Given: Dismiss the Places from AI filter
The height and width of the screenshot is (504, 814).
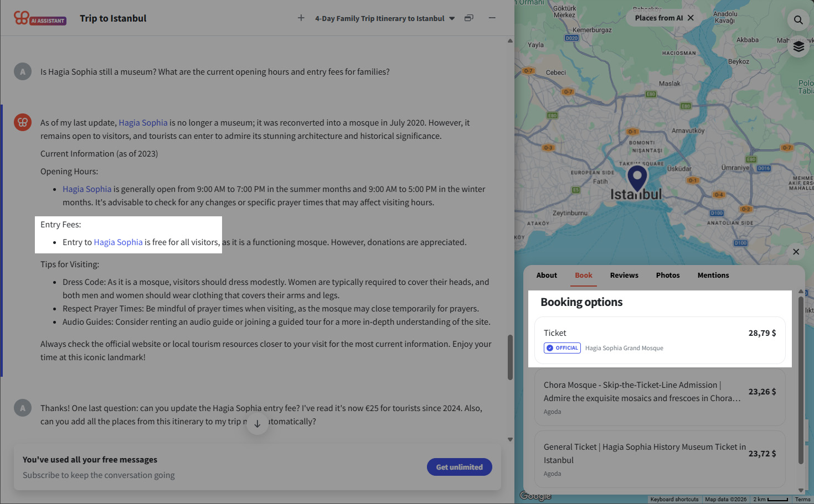Looking at the screenshot, I should point(691,18).
